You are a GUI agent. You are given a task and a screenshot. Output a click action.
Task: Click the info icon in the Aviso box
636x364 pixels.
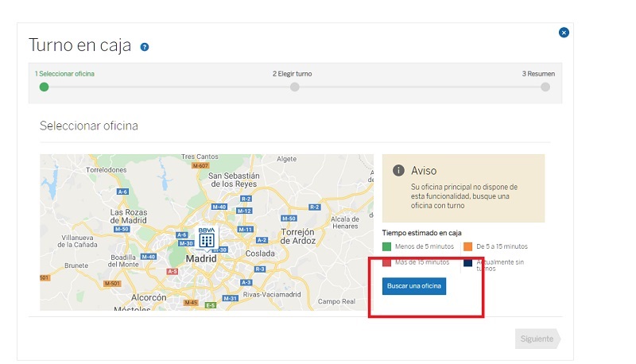coord(399,171)
